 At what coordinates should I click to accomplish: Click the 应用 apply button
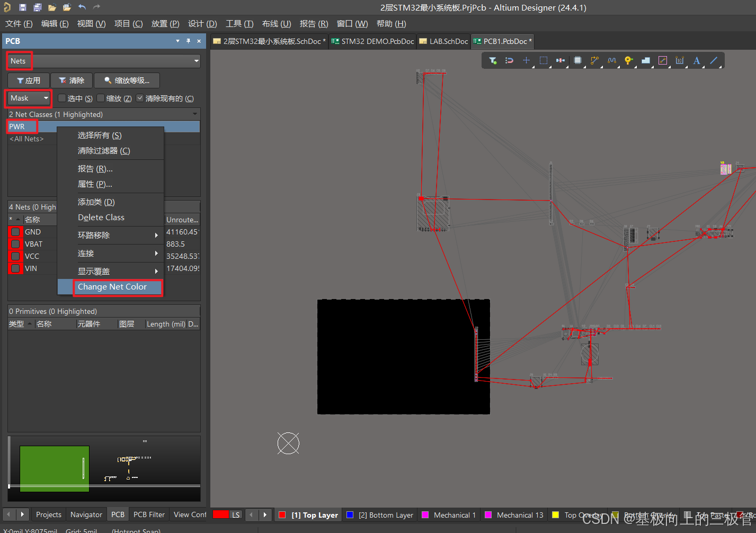pos(29,80)
